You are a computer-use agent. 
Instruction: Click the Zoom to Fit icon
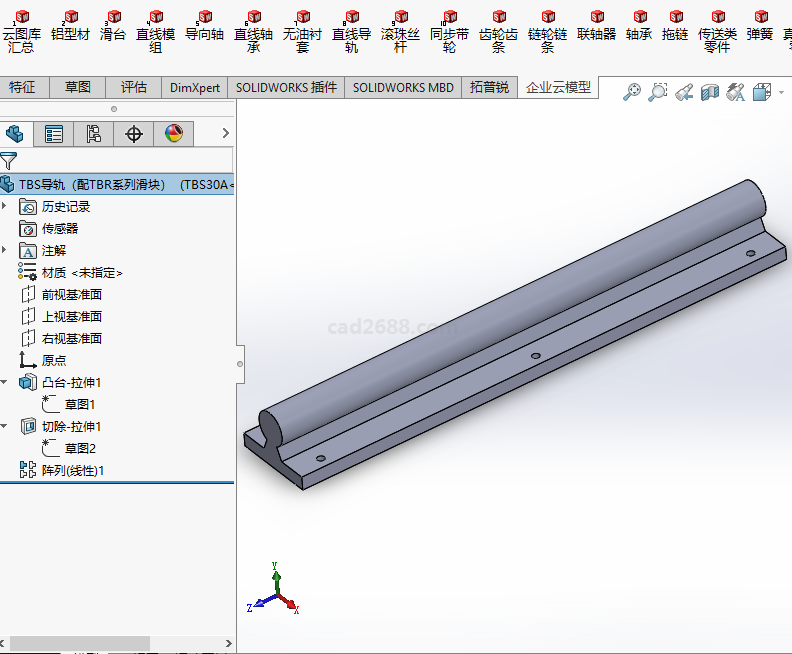pos(632,93)
